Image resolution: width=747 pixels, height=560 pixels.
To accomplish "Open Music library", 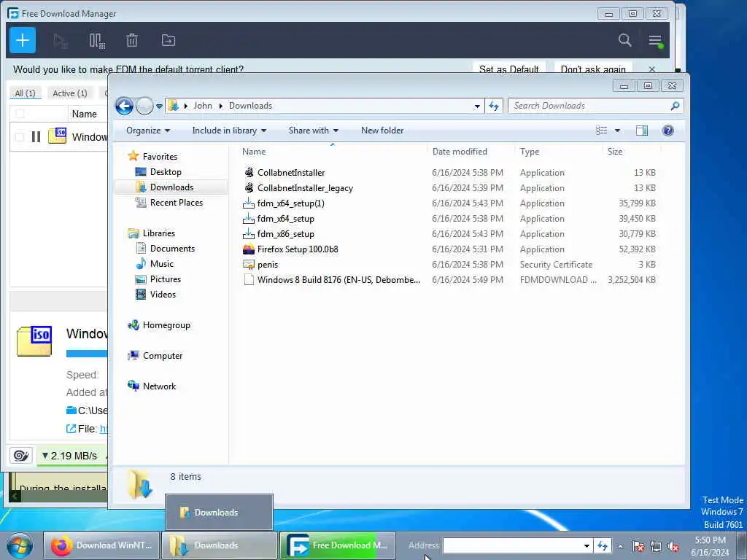I will click(161, 264).
